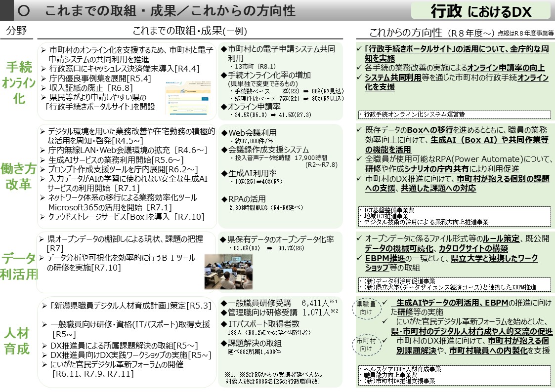Viewport: 555px width, 392px height.
Task: Click the 会議録作成支援システム heading
Action: coord(265,150)
